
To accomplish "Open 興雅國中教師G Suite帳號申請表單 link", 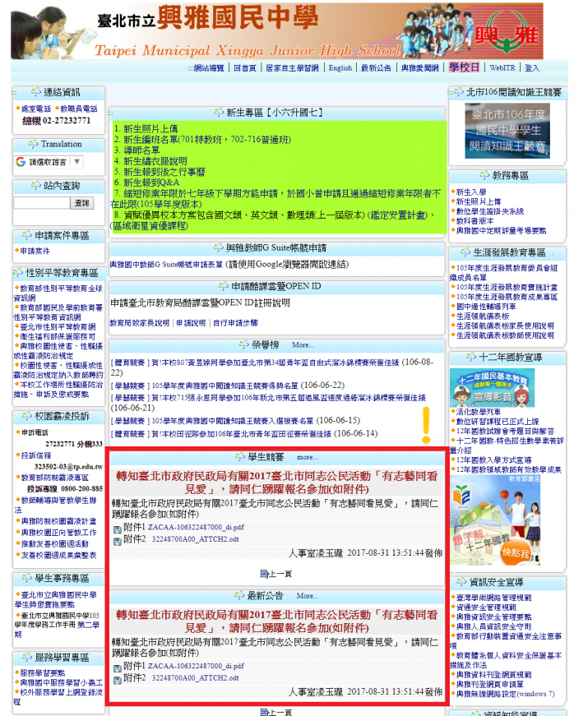I will (x=166, y=265).
